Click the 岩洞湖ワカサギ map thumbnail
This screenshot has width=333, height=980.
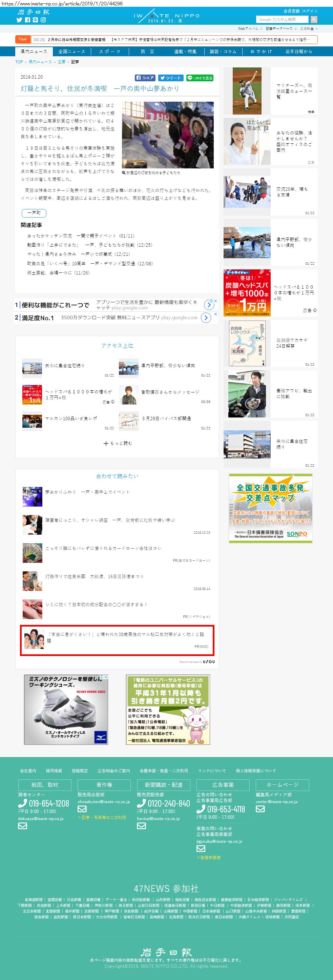tap(247, 344)
